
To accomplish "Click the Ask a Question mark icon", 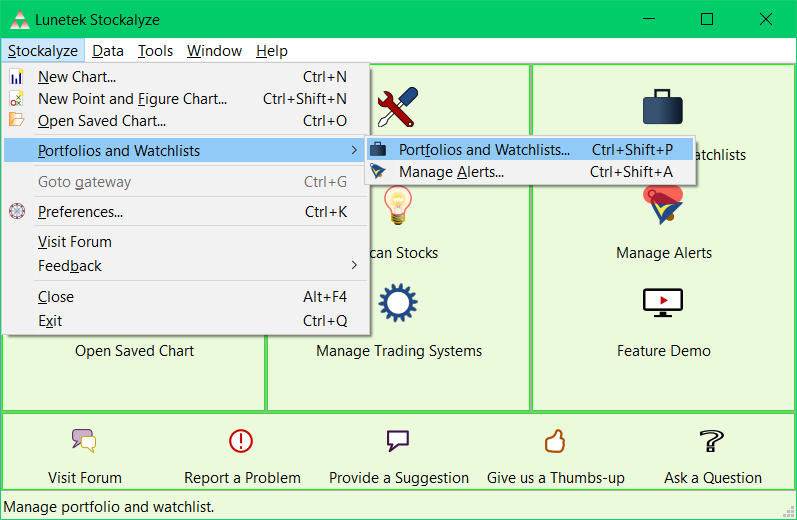I will (712, 441).
